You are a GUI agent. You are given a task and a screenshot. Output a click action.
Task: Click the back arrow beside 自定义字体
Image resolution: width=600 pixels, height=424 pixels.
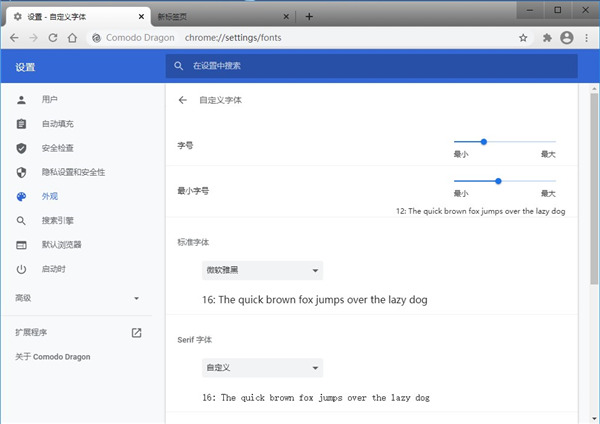(182, 100)
